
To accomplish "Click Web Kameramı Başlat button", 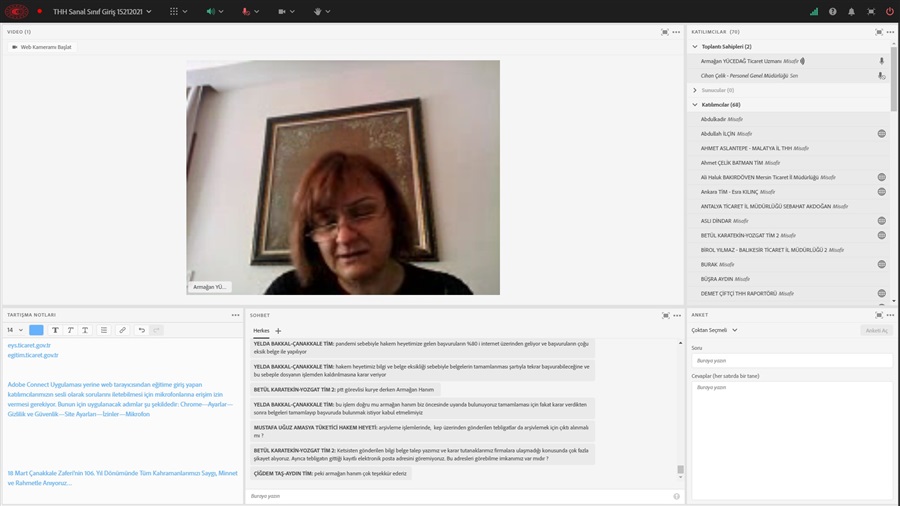I will tap(42, 47).
